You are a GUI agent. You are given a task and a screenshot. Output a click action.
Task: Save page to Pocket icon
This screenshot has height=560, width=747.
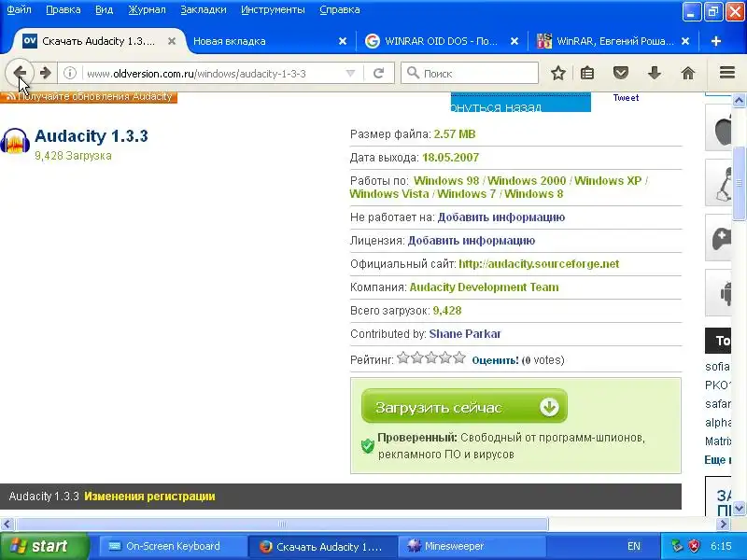click(x=621, y=73)
